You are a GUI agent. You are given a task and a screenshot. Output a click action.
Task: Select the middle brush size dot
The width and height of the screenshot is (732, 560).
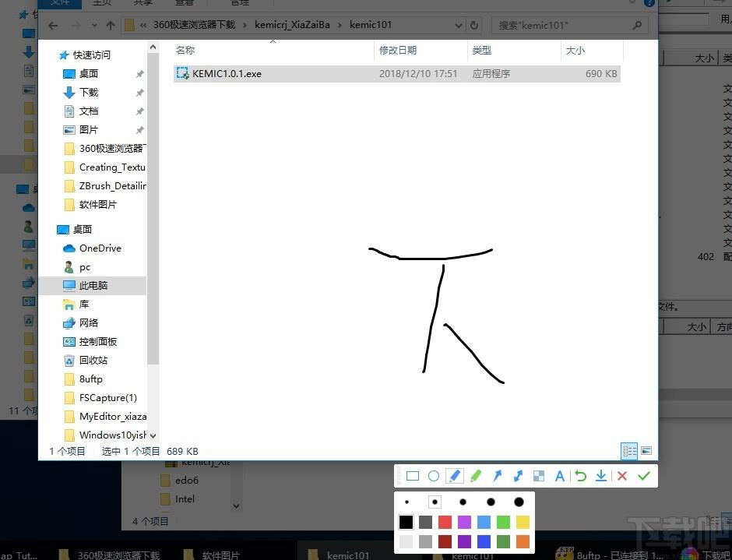click(x=463, y=502)
